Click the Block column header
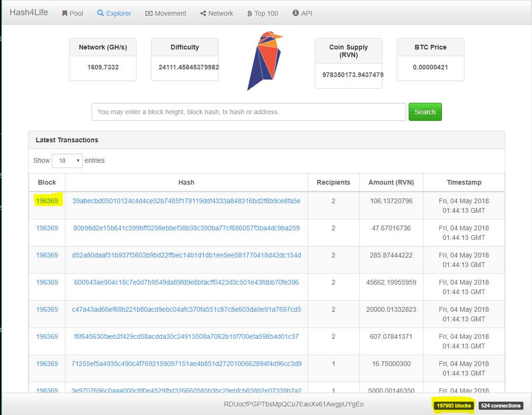 (x=47, y=182)
